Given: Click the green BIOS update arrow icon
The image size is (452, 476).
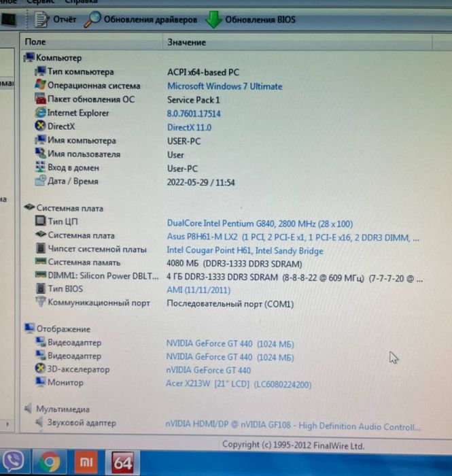Looking at the screenshot, I should [x=213, y=20].
